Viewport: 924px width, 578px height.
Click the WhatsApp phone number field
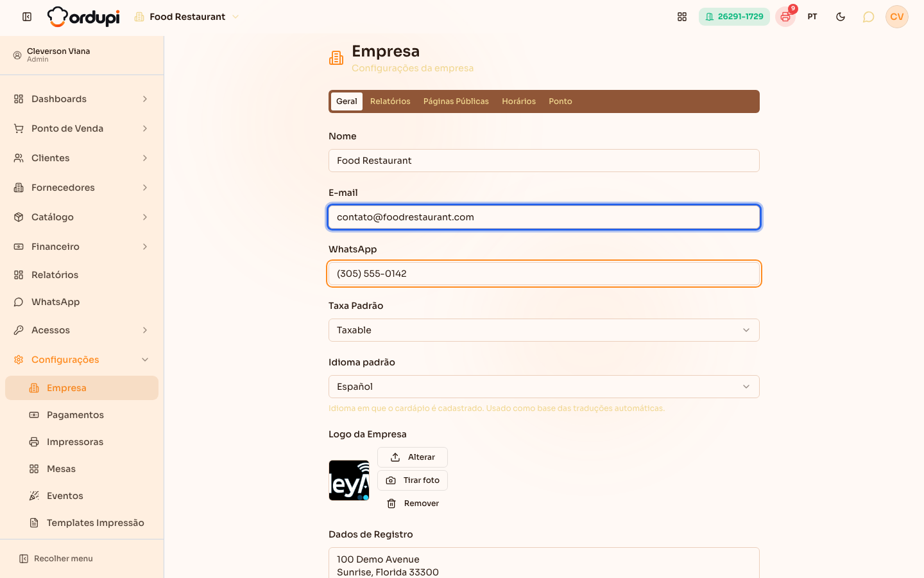point(544,274)
